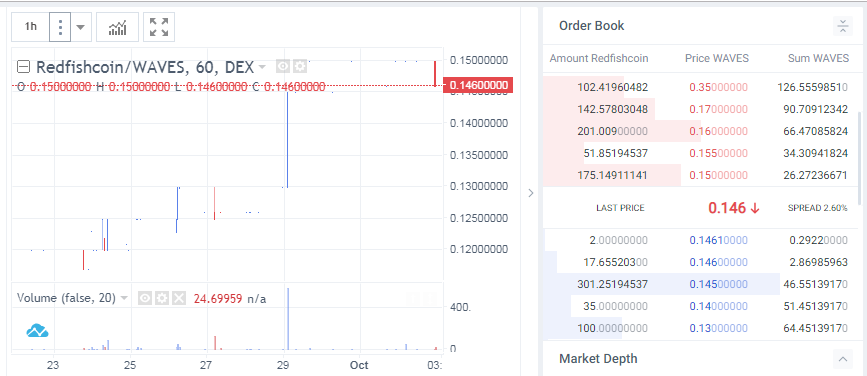
Task: Select the 1h timeframe button
Action: coord(31,27)
